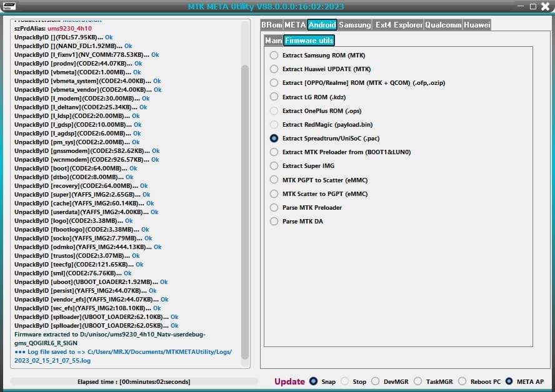This screenshot has width=555, height=392.
Task: Click the Stop radio button
Action: 345,381
